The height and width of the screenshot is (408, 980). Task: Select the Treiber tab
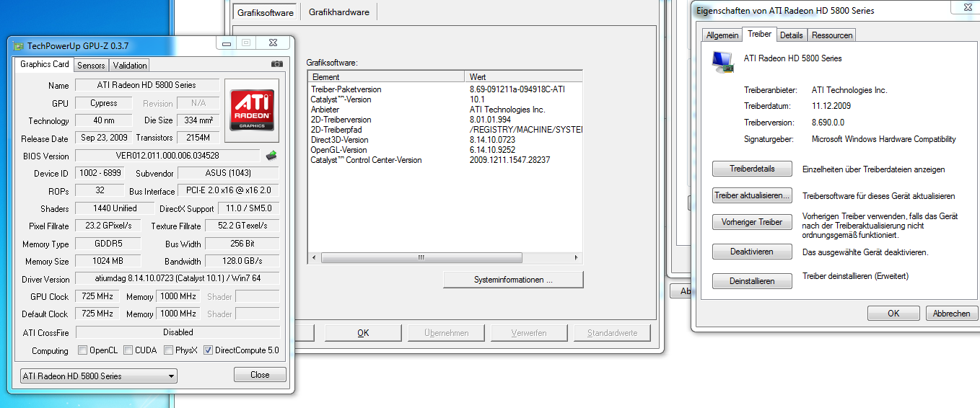pyautogui.click(x=759, y=34)
